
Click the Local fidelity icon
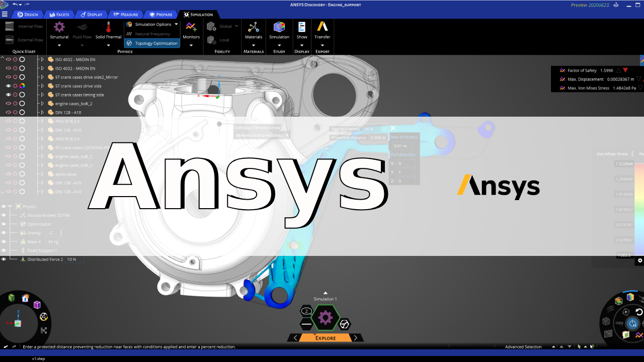click(211, 40)
